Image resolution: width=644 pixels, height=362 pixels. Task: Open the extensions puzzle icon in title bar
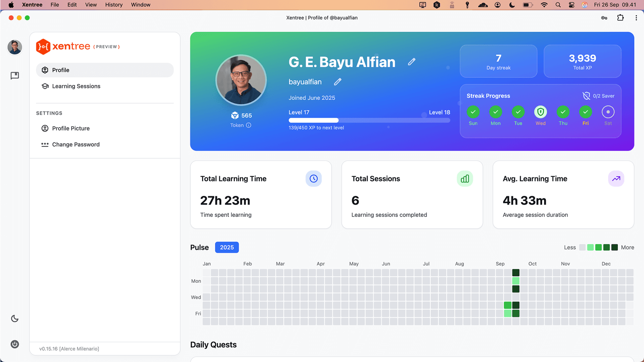[620, 18]
